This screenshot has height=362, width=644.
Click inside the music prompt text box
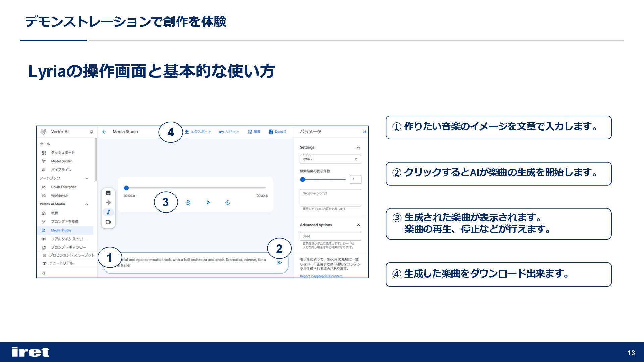pos(196,263)
